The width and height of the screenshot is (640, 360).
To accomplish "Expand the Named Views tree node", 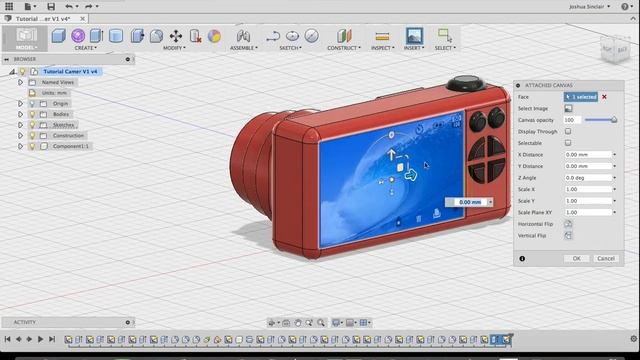I will pyautogui.click(x=20, y=82).
